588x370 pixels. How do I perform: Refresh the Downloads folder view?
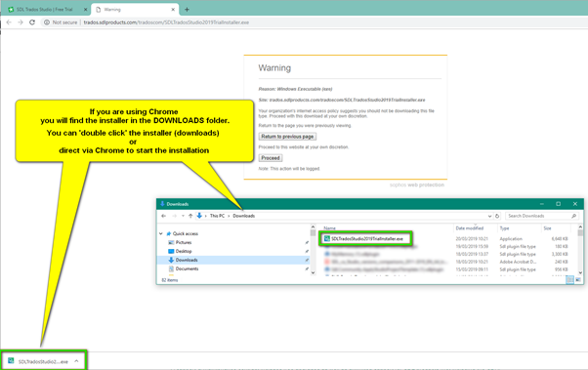point(497,216)
